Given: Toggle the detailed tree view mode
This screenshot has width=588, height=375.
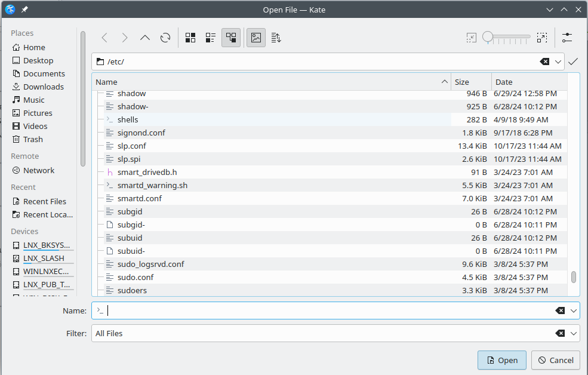Looking at the screenshot, I should tap(231, 38).
